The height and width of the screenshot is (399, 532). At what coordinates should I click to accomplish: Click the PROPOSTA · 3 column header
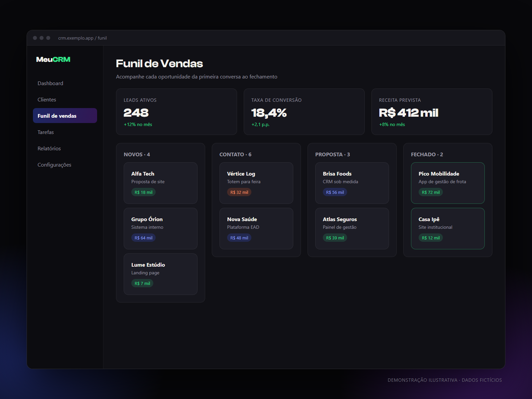(332, 155)
